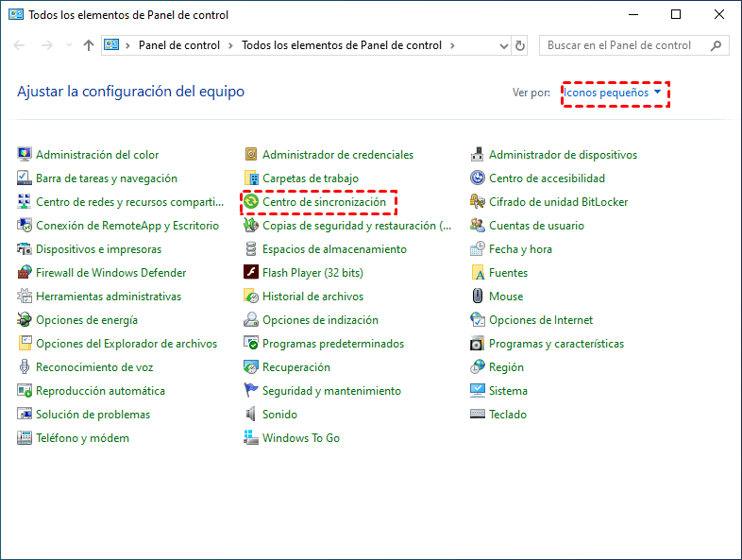Image resolution: width=742 pixels, height=560 pixels.
Task: Click 'Todos los elementos de Panel de control' breadcrumb
Action: pyautogui.click(x=342, y=45)
